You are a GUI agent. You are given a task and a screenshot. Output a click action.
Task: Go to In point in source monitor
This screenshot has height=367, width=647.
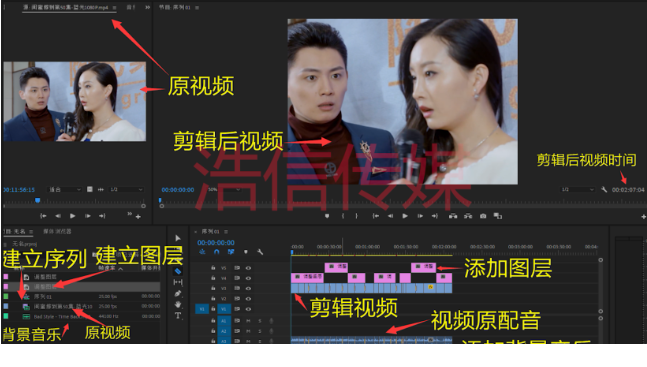pyautogui.click(x=43, y=216)
